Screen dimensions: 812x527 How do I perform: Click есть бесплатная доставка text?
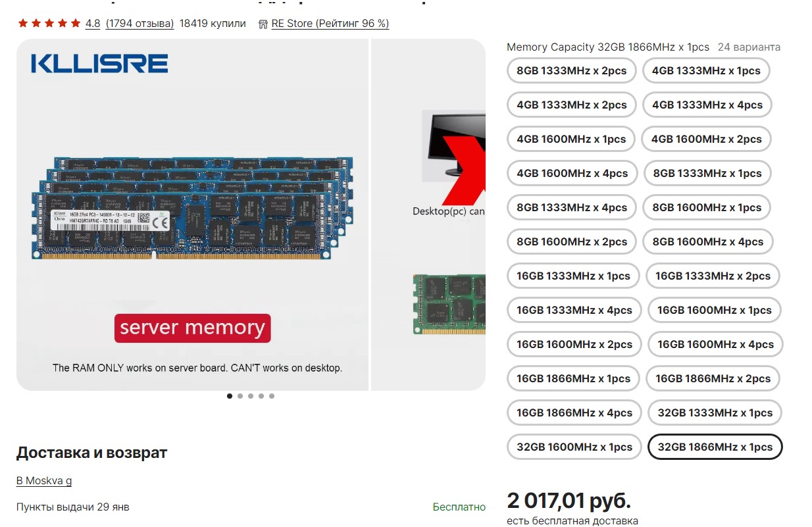[x=572, y=521]
